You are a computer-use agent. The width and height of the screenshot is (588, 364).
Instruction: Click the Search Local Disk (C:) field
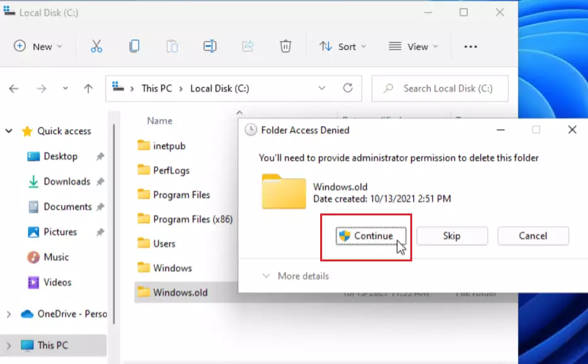pyautogui.click(x=440, y=88)
